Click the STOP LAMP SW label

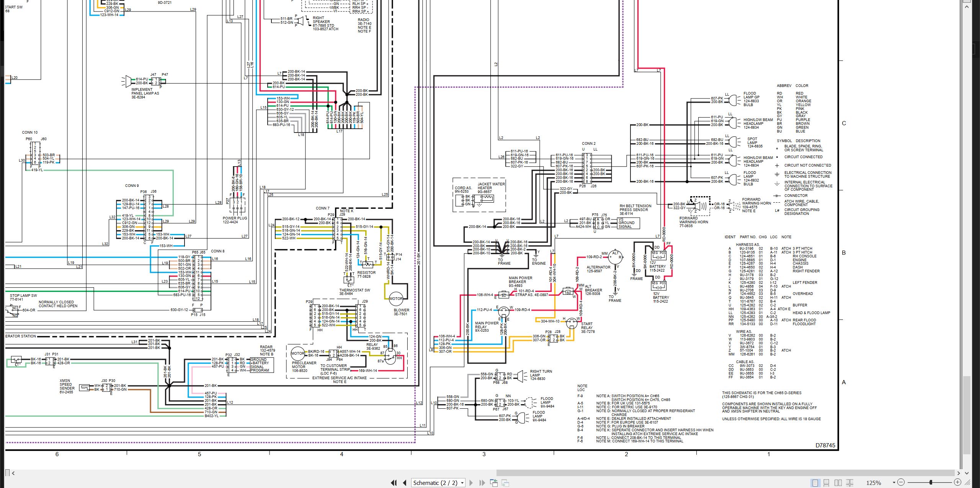23,297
